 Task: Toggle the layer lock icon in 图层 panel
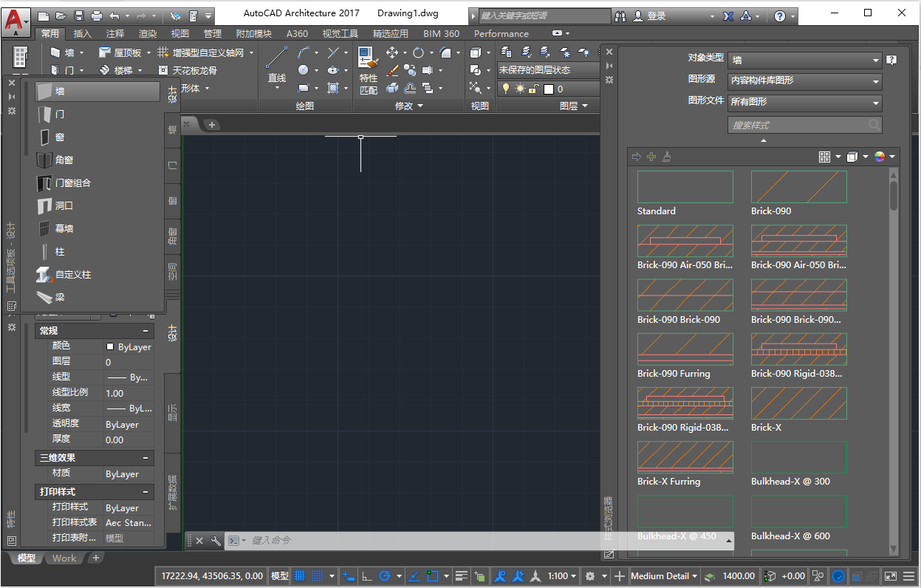533,89
